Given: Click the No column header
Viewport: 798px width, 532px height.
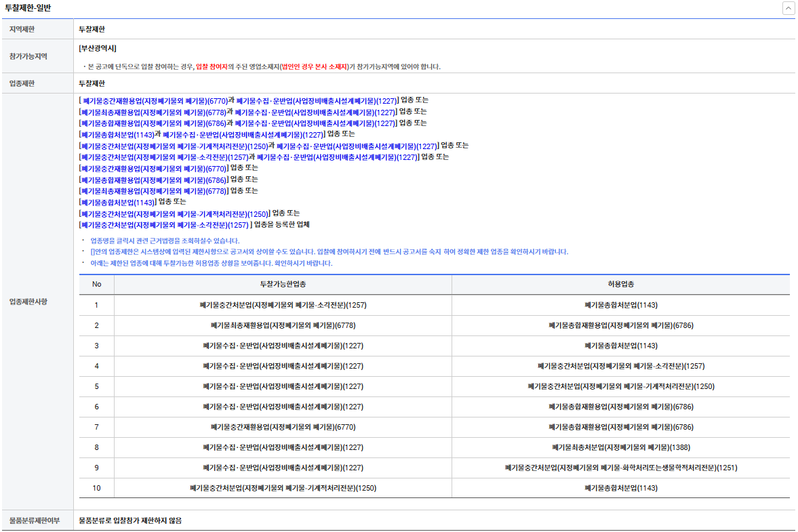Looking at the screenshot, I should click(96, 285).
